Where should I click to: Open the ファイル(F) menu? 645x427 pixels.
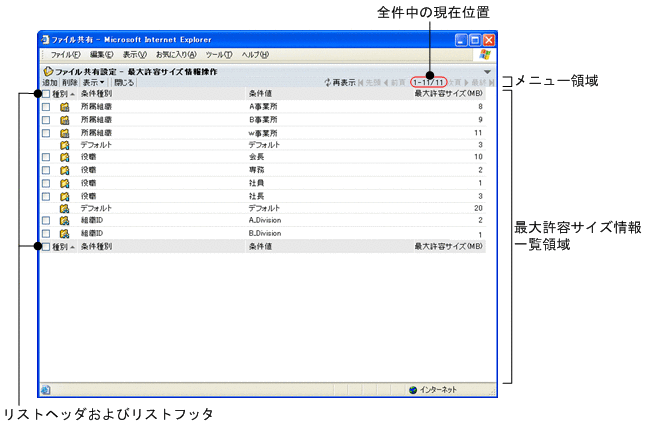point(65,54)
